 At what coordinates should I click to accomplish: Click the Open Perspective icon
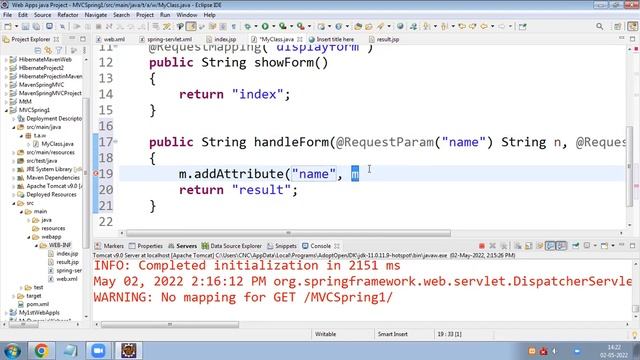618,27
